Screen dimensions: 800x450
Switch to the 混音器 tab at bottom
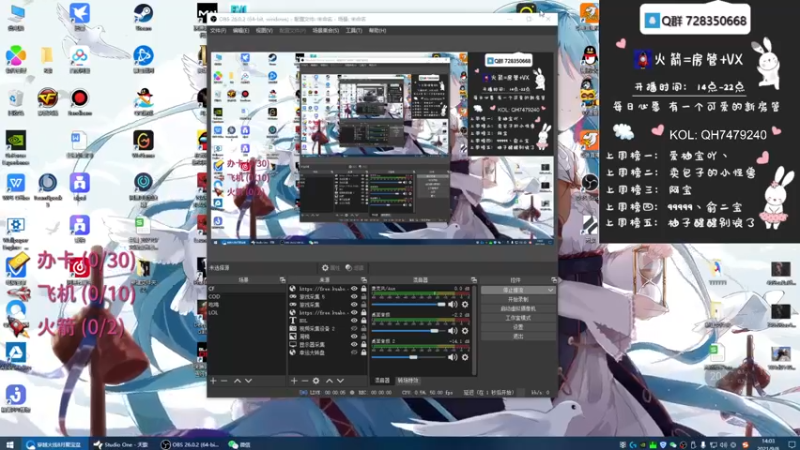point(382,381)
